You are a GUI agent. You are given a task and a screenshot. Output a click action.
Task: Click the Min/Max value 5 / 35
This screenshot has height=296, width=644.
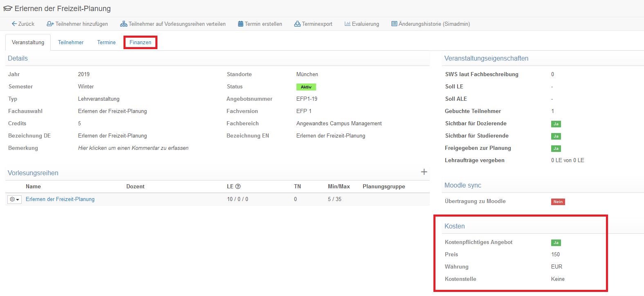tap(334, 199)
